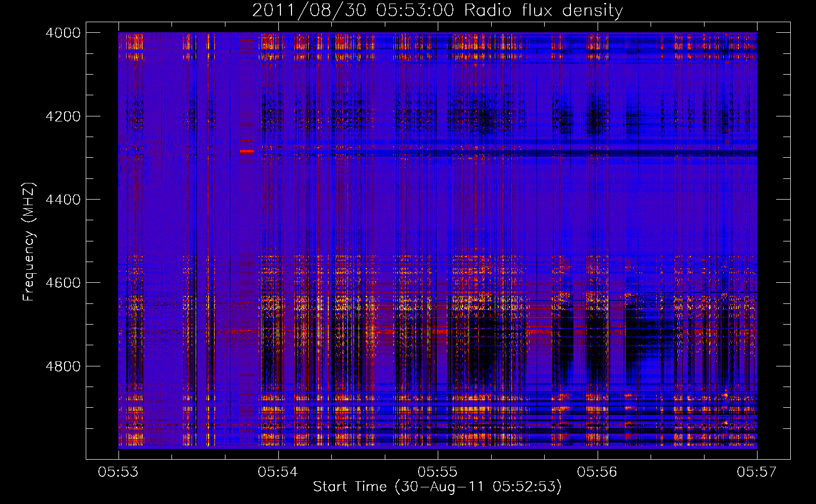The height and width of the screenshot is (504, 816).
Task: Click the 05:55 time axis label
Action: point(438,472)
